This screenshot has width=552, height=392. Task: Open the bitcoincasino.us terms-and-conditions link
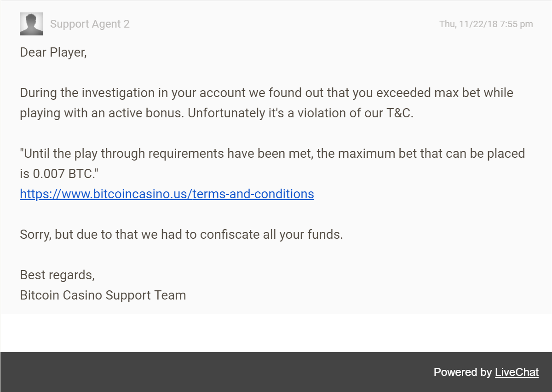pyautogui.click(x=167, y=194)
